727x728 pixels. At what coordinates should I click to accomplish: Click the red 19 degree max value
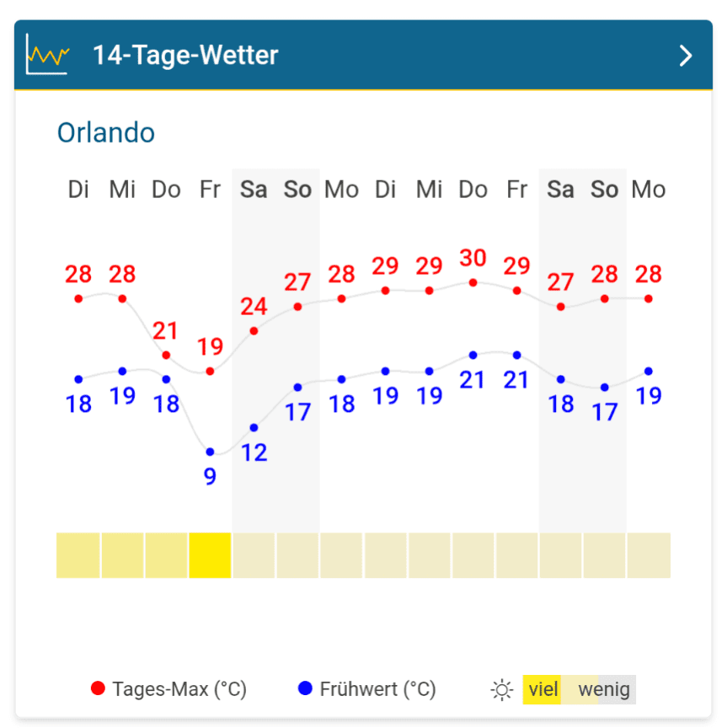[x=210, y=347]
